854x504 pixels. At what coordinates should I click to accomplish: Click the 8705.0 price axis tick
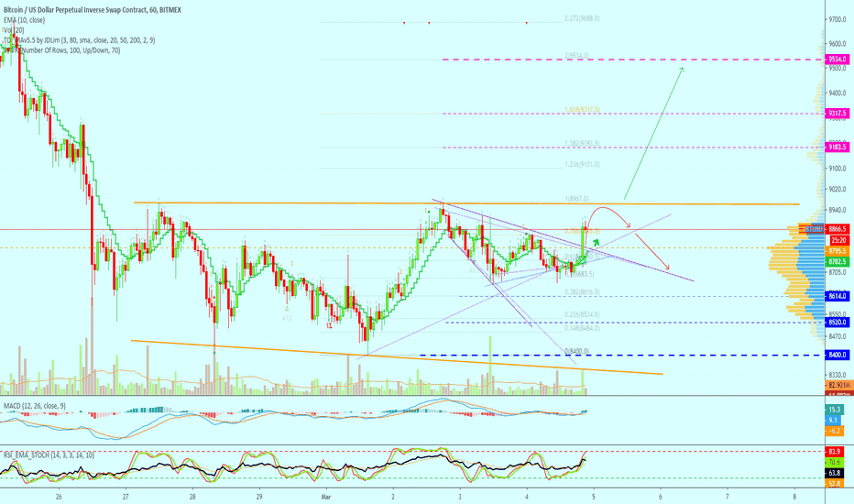[838, 272]
